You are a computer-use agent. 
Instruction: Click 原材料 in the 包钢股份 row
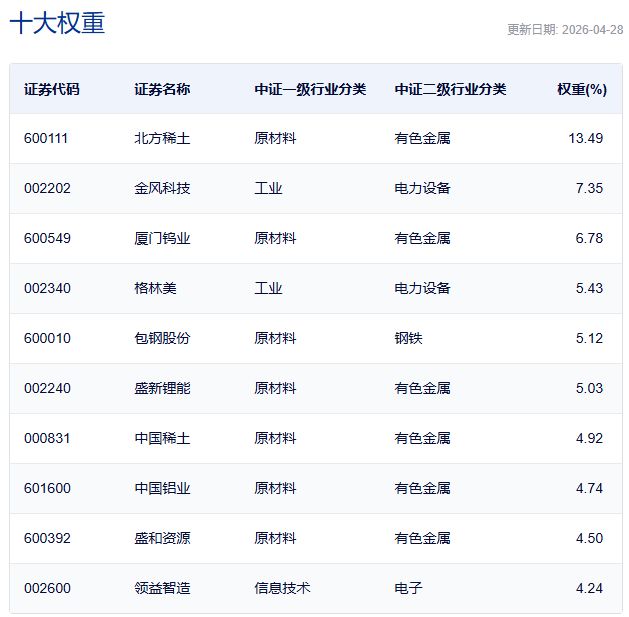(x=275, y=338)
